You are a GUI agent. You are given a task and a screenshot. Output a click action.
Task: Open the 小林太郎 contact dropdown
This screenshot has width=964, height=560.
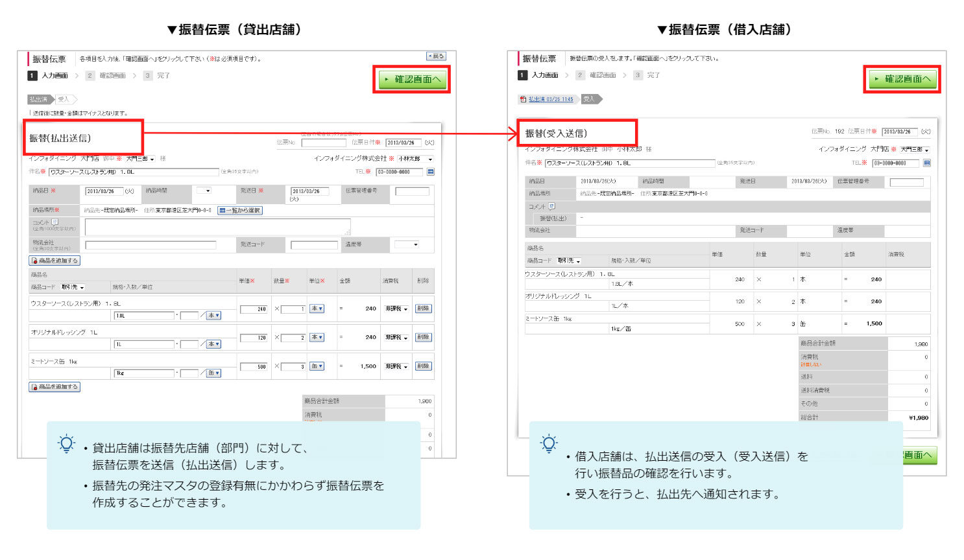tap(415, 159)
